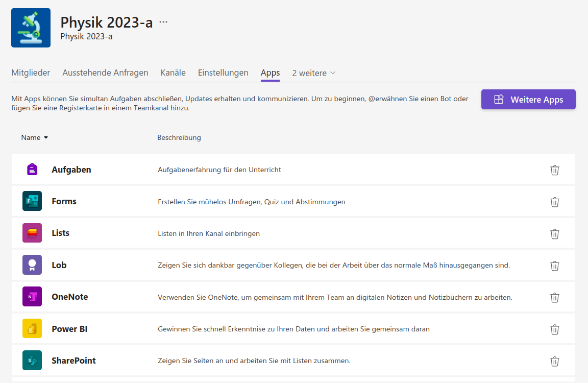Remove the Lob app via trash icon
This screenshot has height=383, width=588.
click(555, 266)
